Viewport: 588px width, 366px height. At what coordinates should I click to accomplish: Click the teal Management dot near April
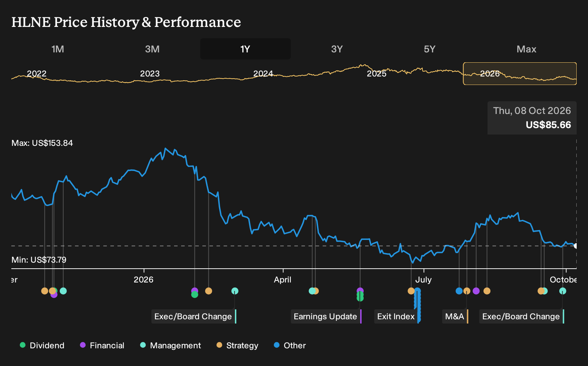(312, 291)
